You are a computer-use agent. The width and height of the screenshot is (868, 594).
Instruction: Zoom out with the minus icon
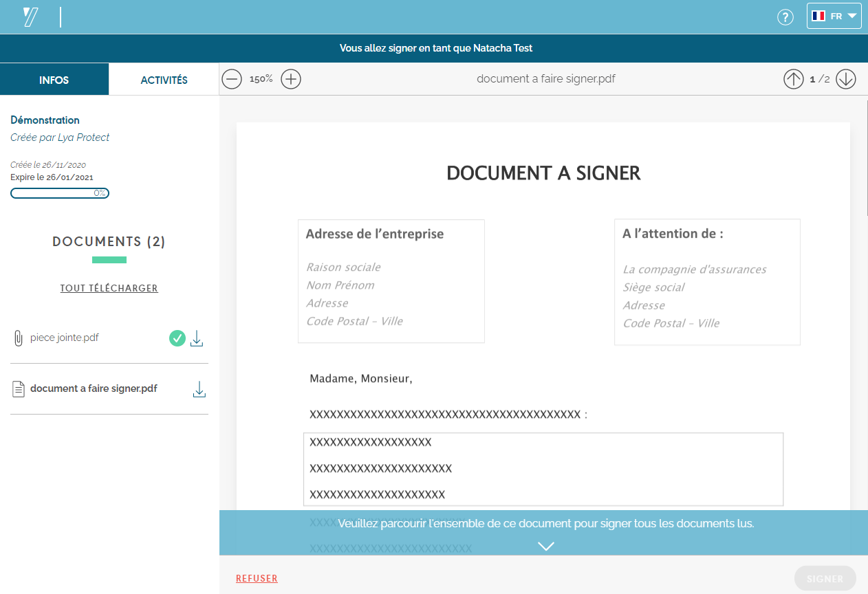click(232, 79)
